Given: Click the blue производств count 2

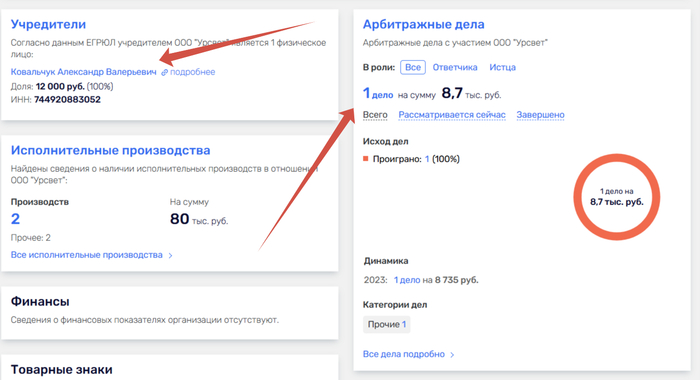Looking at the screenshot, I should (x=15, y=219).
